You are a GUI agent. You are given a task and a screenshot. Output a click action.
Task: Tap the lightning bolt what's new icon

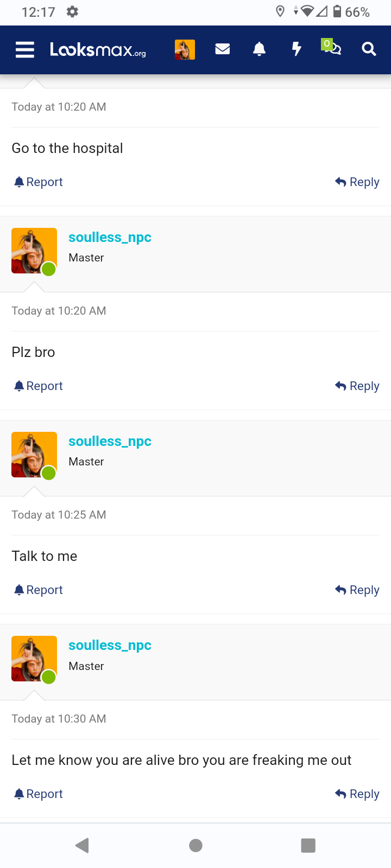coord(297,49)
